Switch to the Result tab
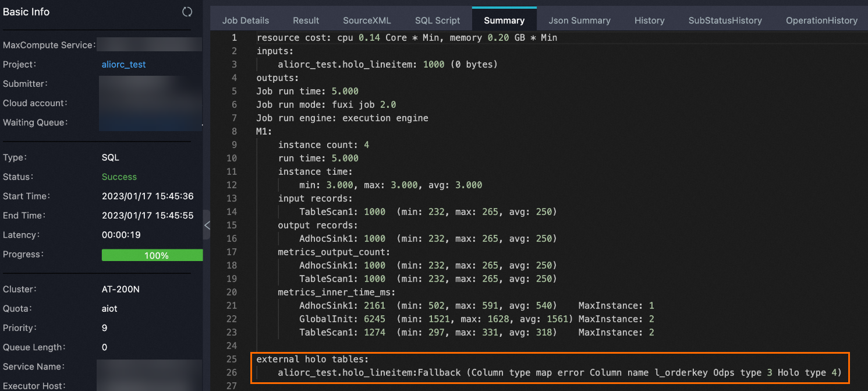The height and width of the screenshot is (391, 868). [x=306, y=20]
